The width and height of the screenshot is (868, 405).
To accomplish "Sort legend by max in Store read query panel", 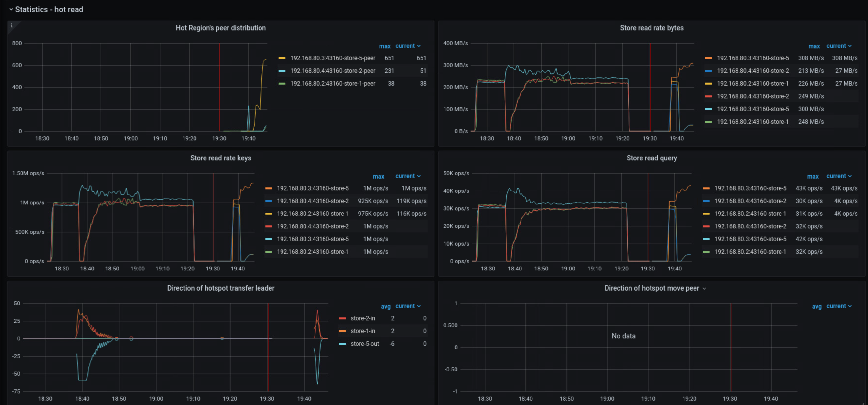I will 813,176.
